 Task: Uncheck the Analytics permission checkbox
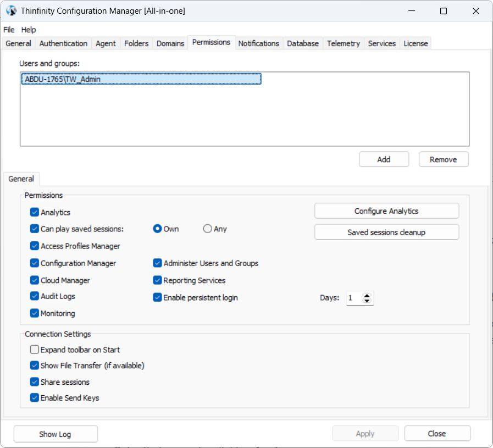point(35,212)
